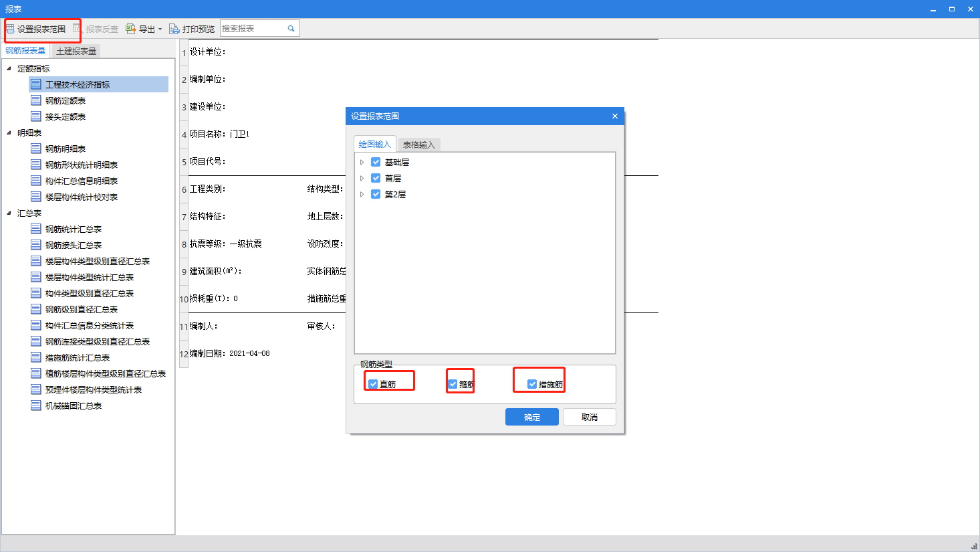The width and height of the screenshot is (980, 552).
Task: Confirm with the 确定 button
Action: [x=532, y=417]
